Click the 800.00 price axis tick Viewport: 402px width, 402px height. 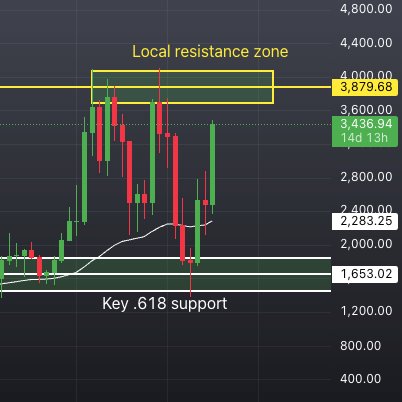point(361,346)
